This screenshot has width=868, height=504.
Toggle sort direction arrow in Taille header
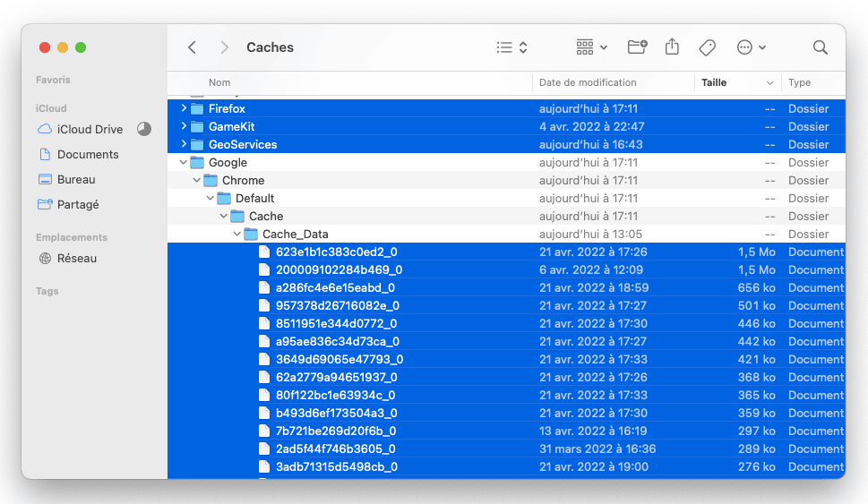tap(769, 83)
